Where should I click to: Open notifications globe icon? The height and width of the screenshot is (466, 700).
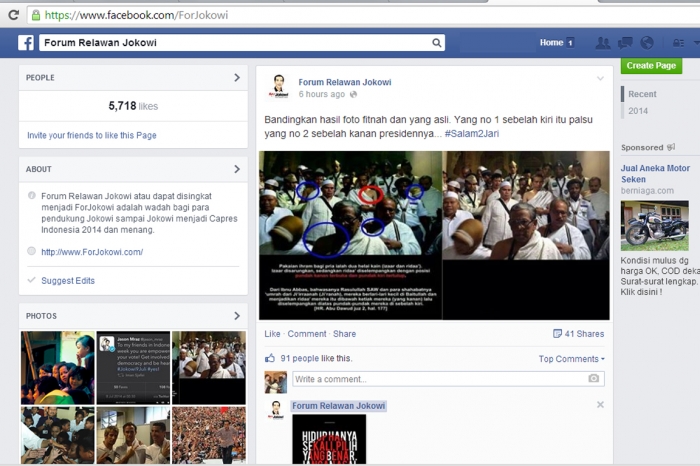coord(647,43)
